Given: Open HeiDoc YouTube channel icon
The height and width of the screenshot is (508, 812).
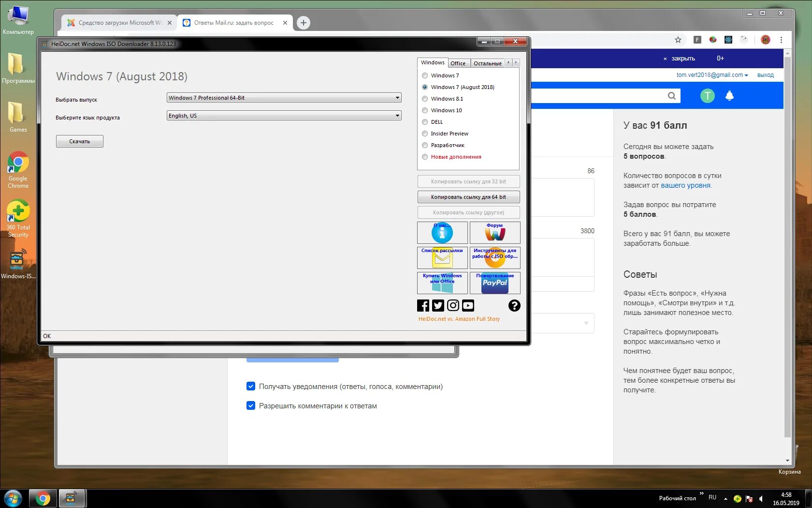Looking at the screenshot, I should (x=468, y=305).
